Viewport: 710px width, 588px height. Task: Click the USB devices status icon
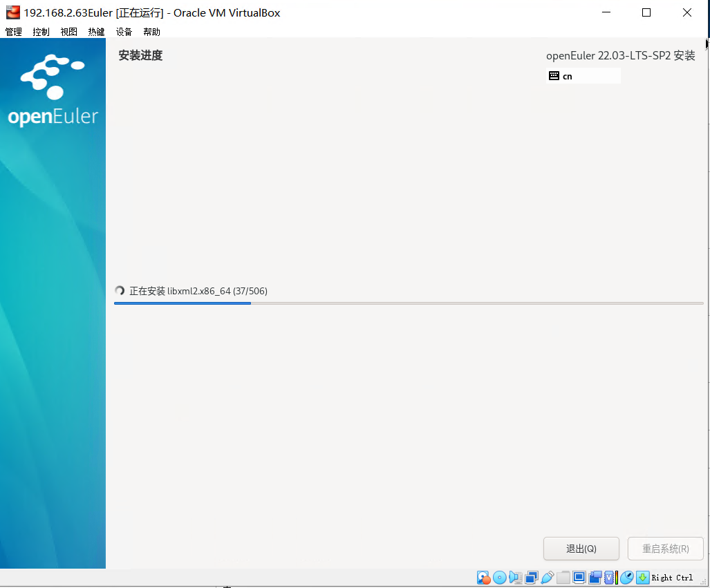click(x=548, y=578)
